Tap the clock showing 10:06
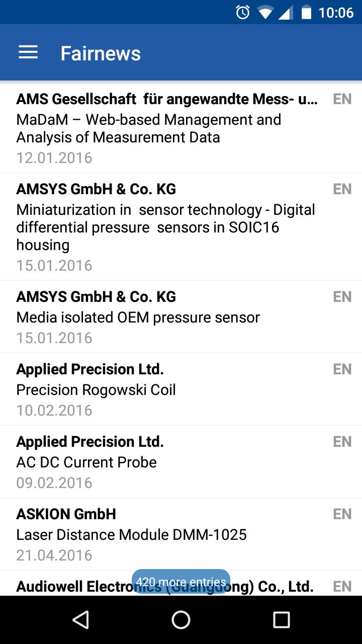 point(336,12)
